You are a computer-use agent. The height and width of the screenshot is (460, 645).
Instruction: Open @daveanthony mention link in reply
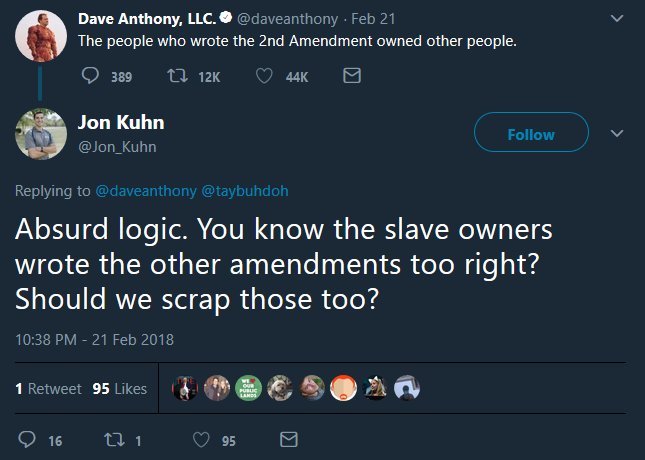click(147, 190)
